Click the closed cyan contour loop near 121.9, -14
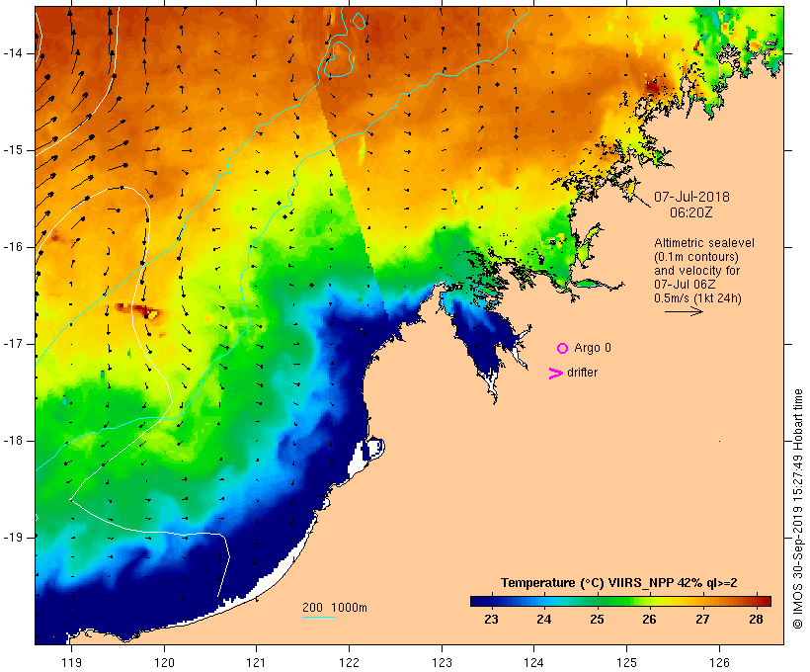810x672 pixels. coord(339,58)
